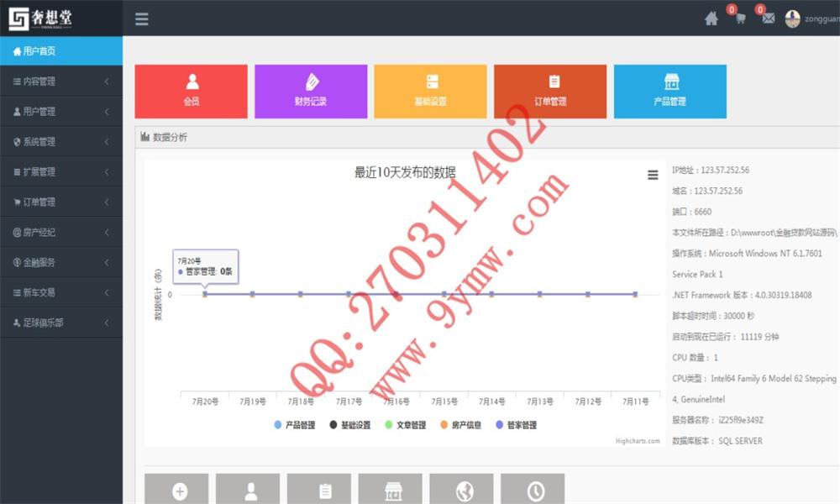Click the 新车交易 sidebar icon
This screenshot has width=840, height=504.
pyautogui.click(x=17, y=292)
